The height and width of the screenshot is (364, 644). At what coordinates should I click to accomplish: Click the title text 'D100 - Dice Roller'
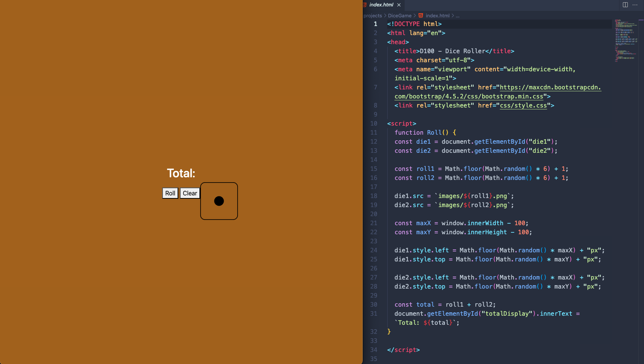(452, 51)
